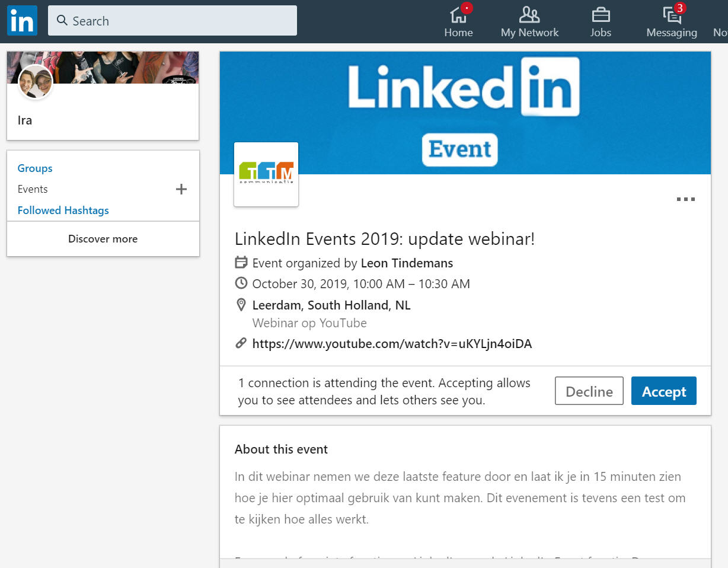This screenshot has width=728, height=568.
Task: Click the TTM communicatie organizer logo
Action: [266, 174]
